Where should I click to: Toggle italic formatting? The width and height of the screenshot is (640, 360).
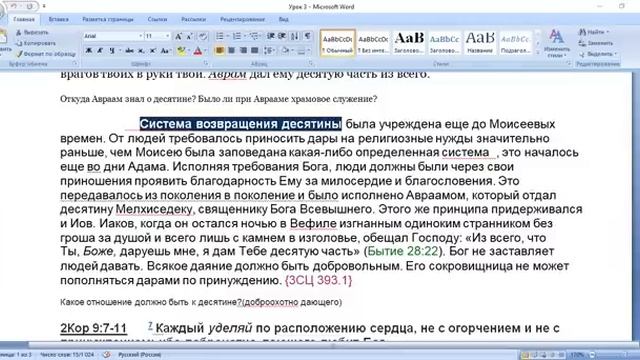(x=100, y=51)
